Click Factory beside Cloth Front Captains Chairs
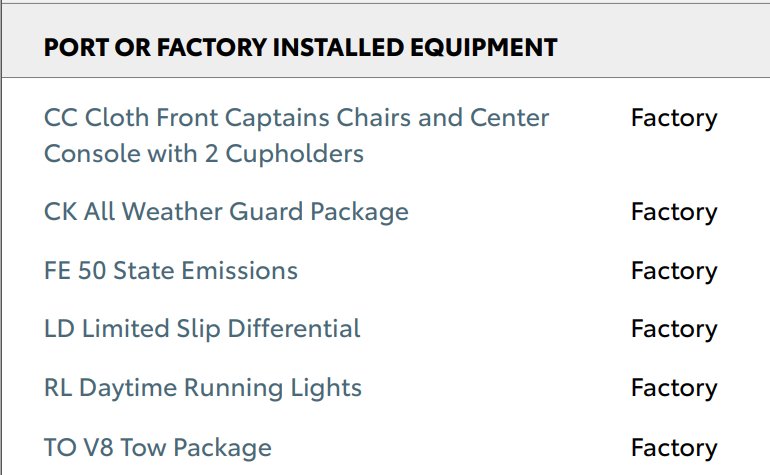The width and height of the screenshot is (770, 475). pyautogui.click(x=674, y=118)
